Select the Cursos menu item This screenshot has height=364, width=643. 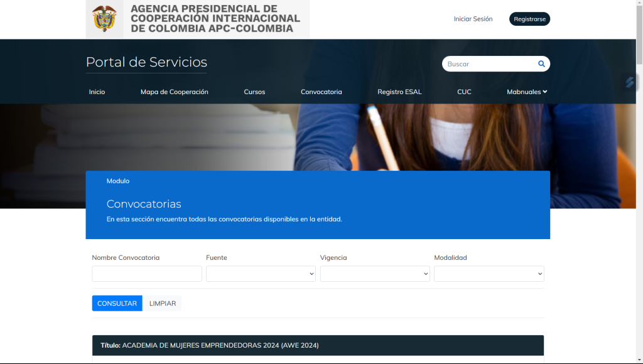tap(254, 92)
